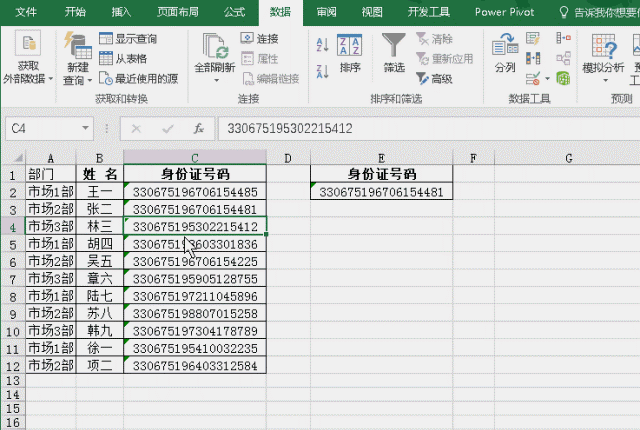
Task: Click the 筛选 (Filter) funnel icon
Action: 394,46
